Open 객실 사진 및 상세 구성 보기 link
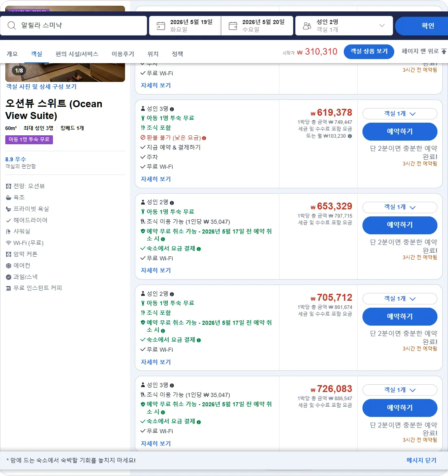Screen dimensions: 448x476 (41, 86)
